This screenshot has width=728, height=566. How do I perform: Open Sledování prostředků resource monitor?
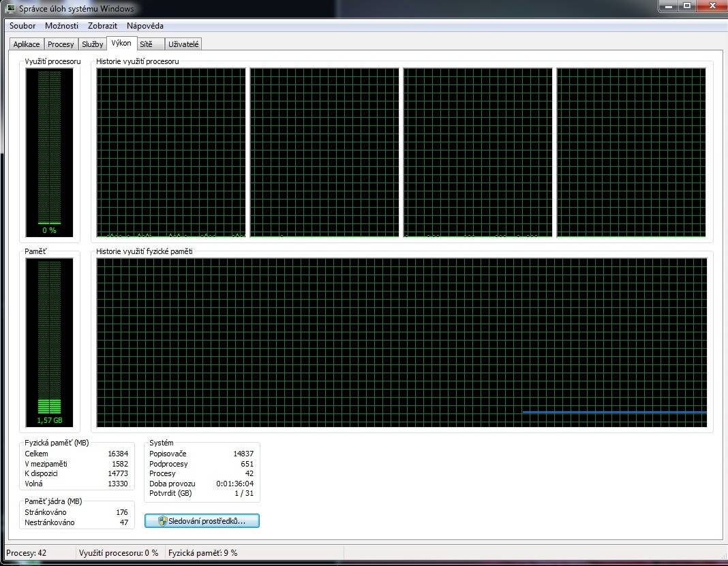[x=202, y=521]
